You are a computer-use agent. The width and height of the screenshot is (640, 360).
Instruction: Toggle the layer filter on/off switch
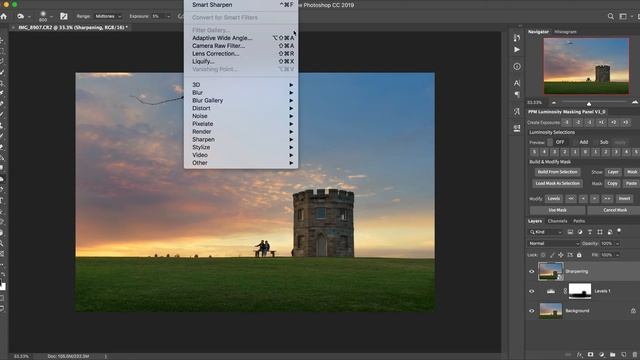click(x=619, y=231)
